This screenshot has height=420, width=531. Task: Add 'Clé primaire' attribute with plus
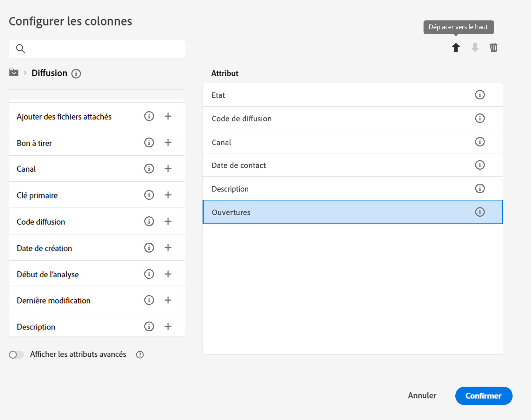point(168,195)
